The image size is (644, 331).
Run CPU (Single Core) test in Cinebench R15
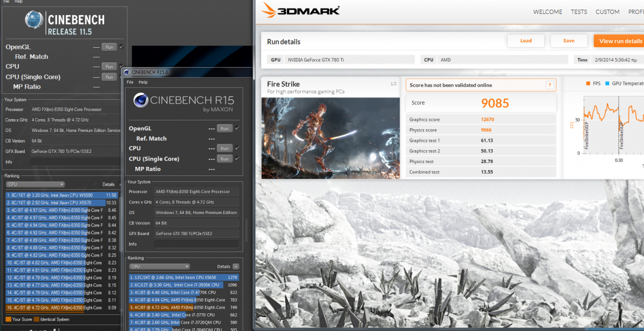pyautogui.click(x=224, y=159)
